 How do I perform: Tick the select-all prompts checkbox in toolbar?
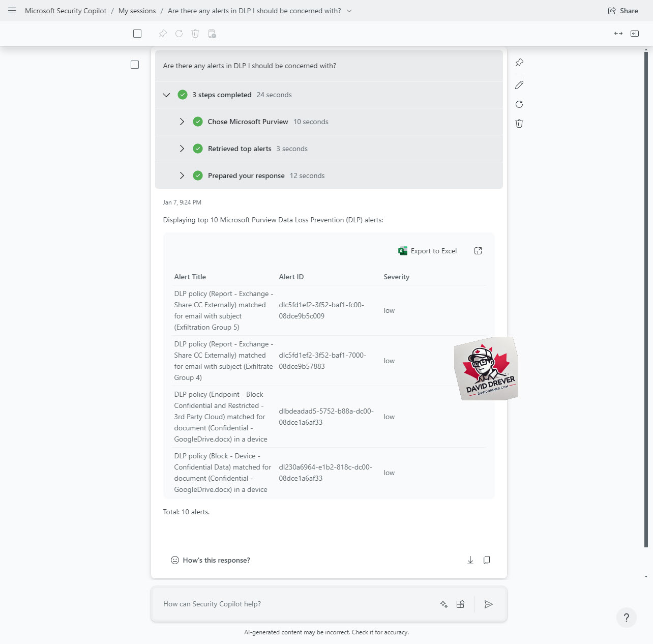[137, 34]
